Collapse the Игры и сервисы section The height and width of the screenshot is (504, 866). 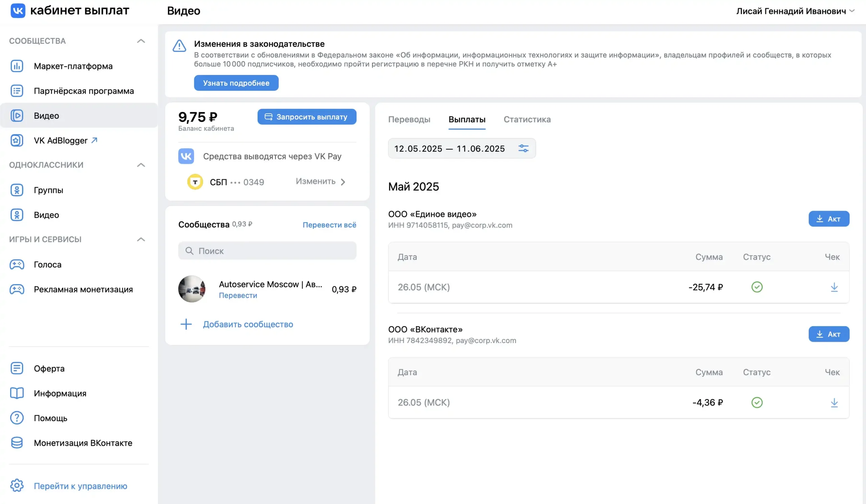[x=141, y=239]
